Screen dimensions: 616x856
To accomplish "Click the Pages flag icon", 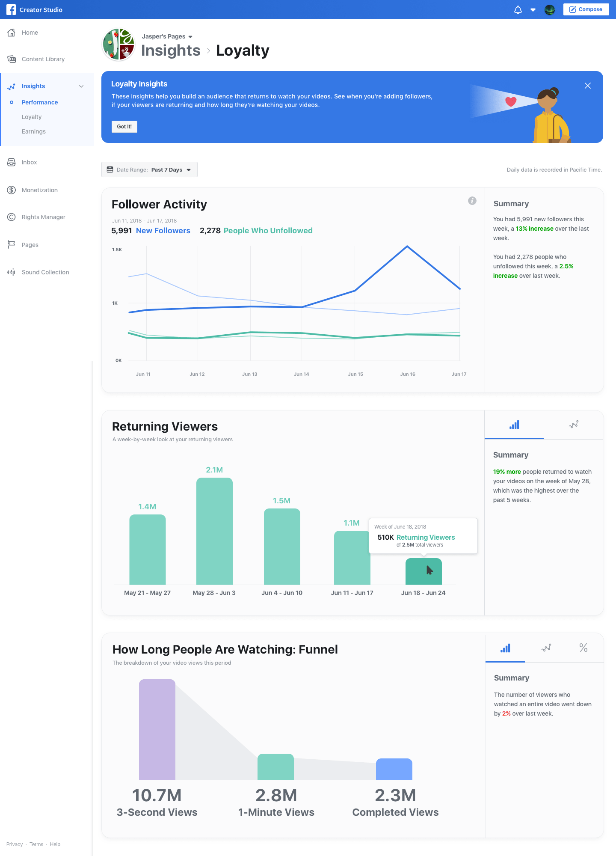I will pos(12,244).
